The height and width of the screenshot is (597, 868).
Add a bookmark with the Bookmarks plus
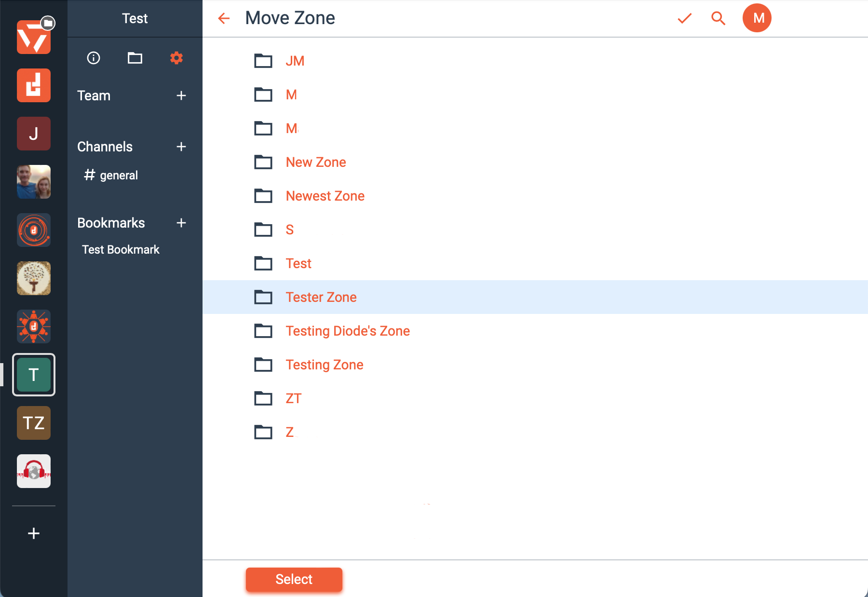tap(181, 223)
